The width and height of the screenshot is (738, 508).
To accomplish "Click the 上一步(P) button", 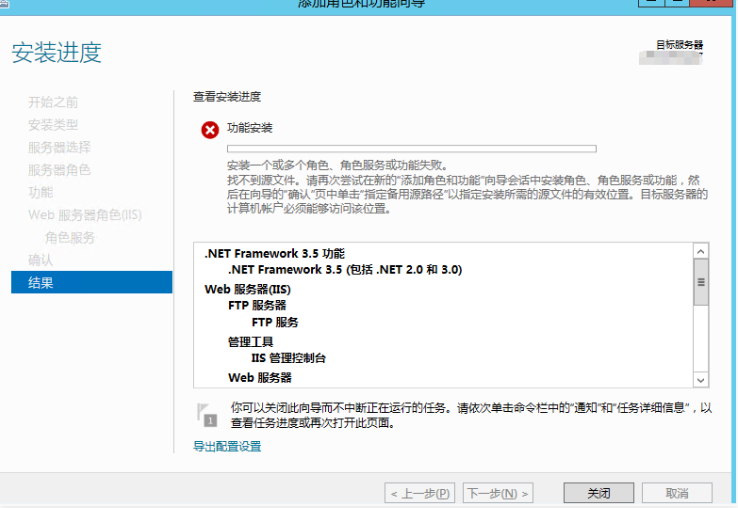I will coord(419,493).
